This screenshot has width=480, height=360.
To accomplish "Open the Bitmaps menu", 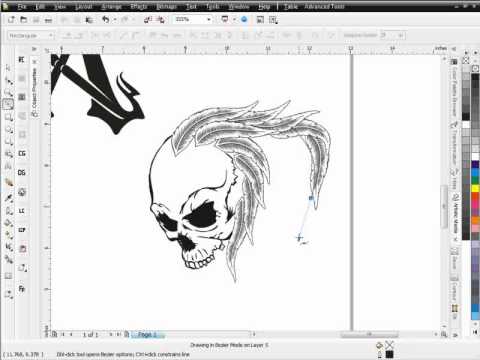I will click(x=166, y=6).
